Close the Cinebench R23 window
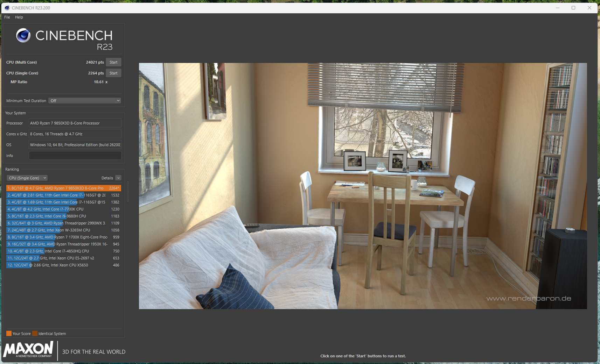600x364 pixels. pos(589,8)
